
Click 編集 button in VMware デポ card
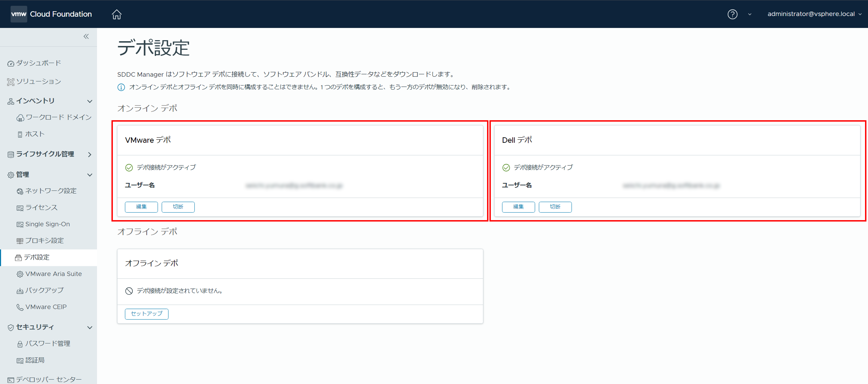tap(141, 207)
